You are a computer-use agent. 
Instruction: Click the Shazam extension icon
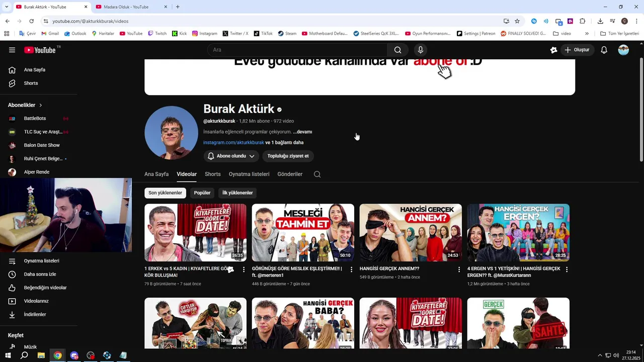(534, 21)
